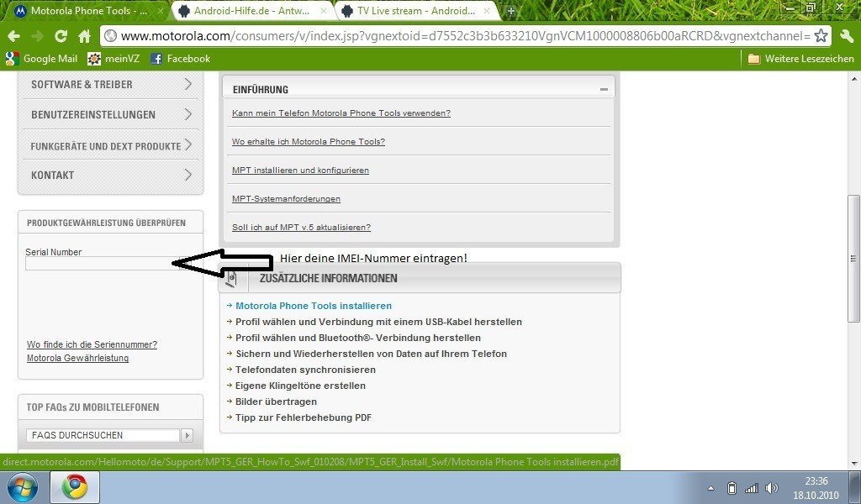Click the browser forward arrow
This screenshot has width=861, height=504.
[37, 36]
